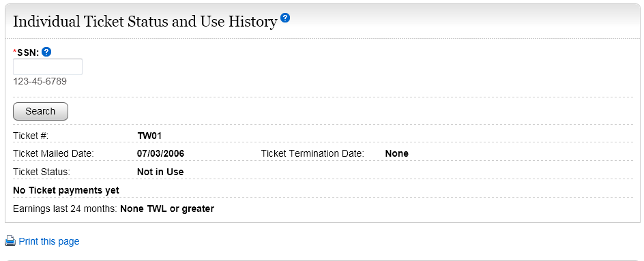Click the 123-45-6789 format hint
This screenshot has width=644, height=261.
point(40,81)
